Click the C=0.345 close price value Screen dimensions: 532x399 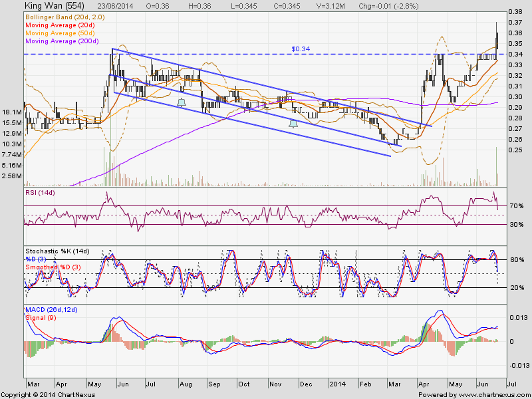click(x=286, y=6)
